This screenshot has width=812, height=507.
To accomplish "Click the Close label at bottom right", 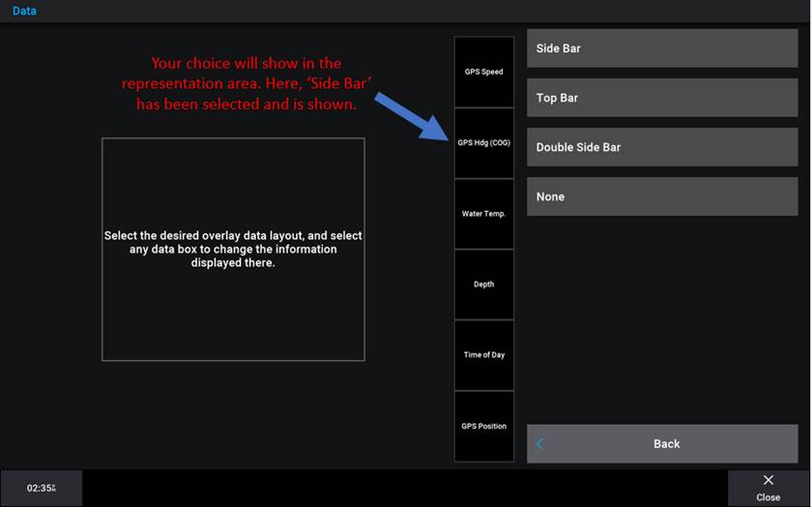I will click(768, 497).
